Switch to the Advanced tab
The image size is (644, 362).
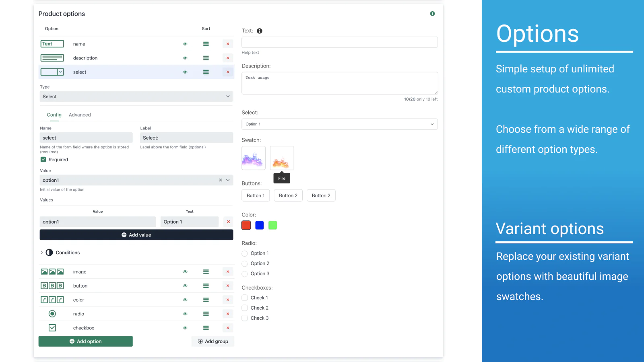[80, 115]
